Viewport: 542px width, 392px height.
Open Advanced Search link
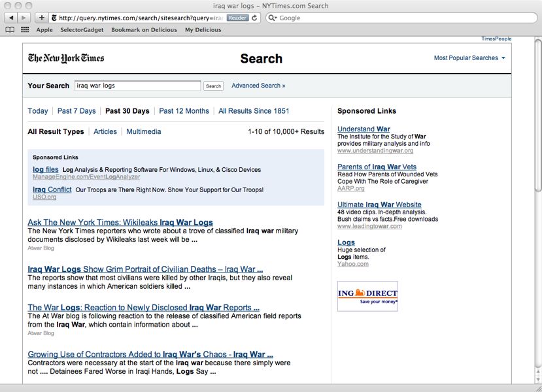(258, 86)
